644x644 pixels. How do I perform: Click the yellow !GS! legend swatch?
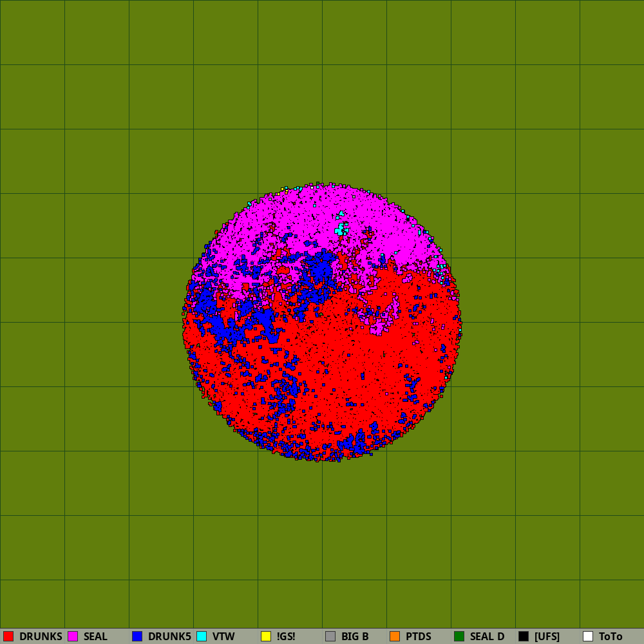pyautogui.click(x=266, y=636)
